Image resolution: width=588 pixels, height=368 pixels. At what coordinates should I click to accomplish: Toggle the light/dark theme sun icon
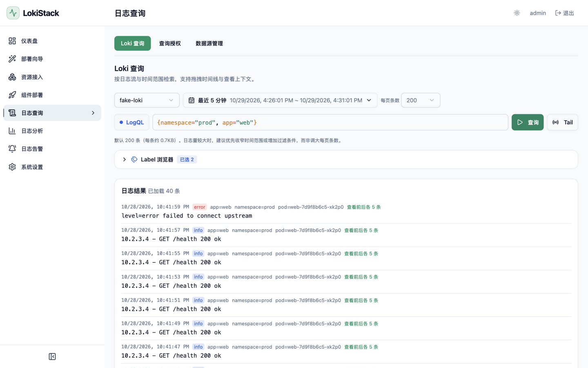(517, 13)
